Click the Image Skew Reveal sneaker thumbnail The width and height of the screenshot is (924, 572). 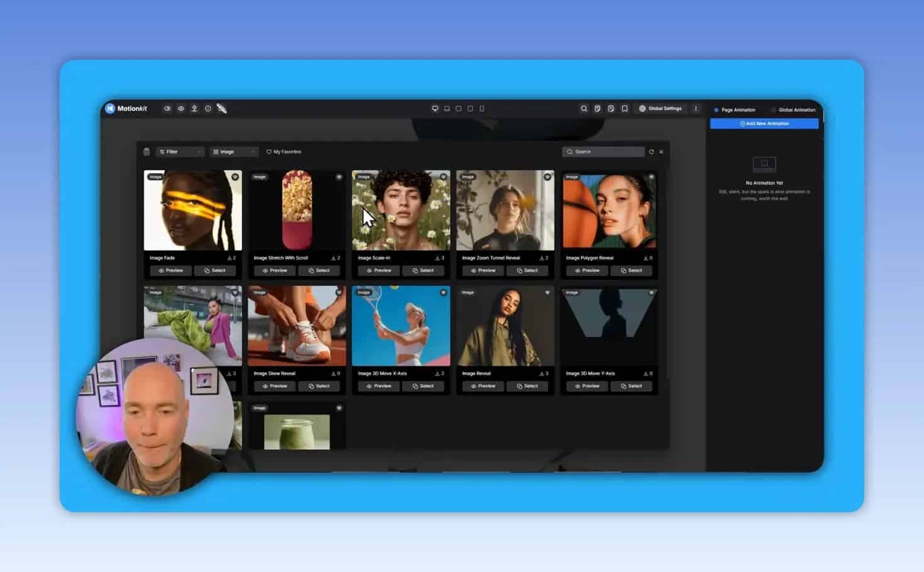pos(297,326)
